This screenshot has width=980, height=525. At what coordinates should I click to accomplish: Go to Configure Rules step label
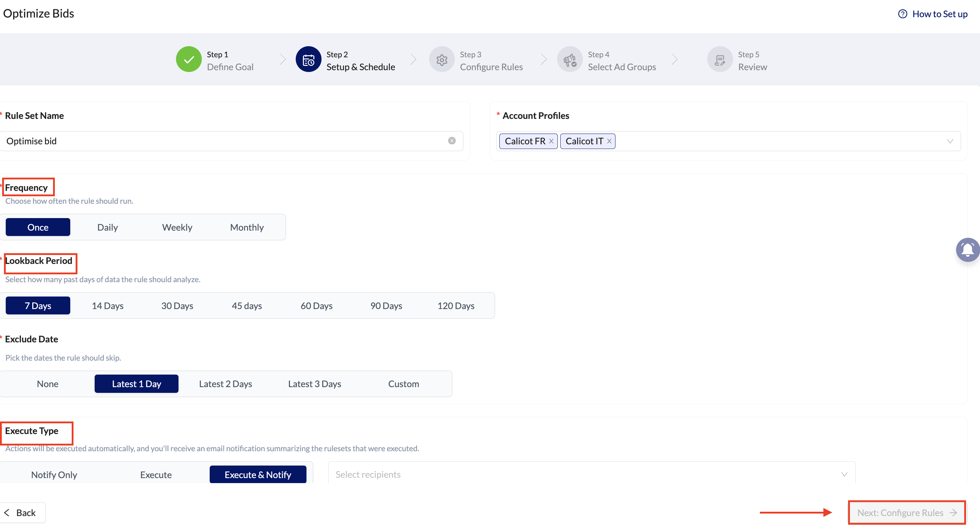pos(491,67)
